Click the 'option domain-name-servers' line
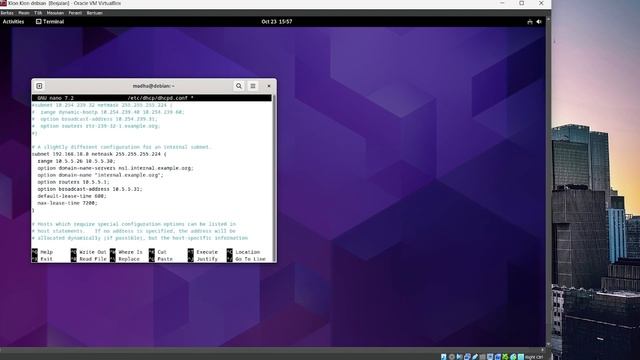This screenshot has height=360, width=640. point(116,168)
